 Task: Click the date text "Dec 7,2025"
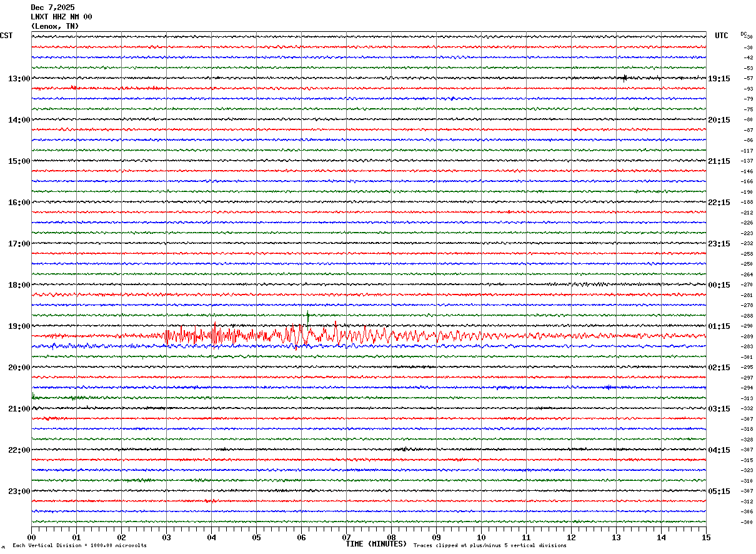tap(52, 8)
